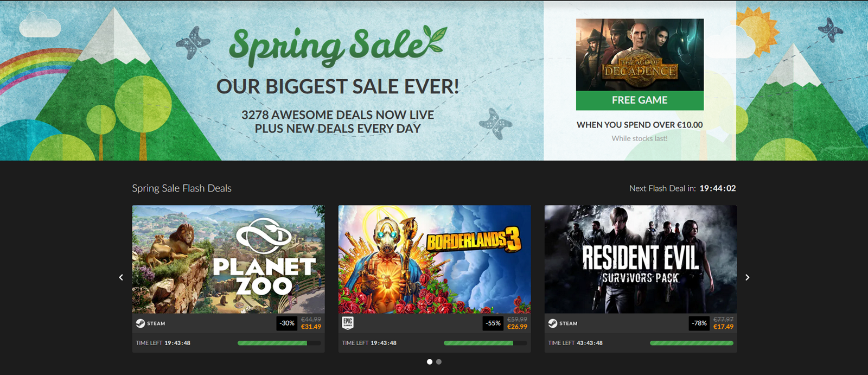868x375 pixels.
Task: Click the gamepad butterfly icon beside Spring Sale title
Action: pos(193,43)
